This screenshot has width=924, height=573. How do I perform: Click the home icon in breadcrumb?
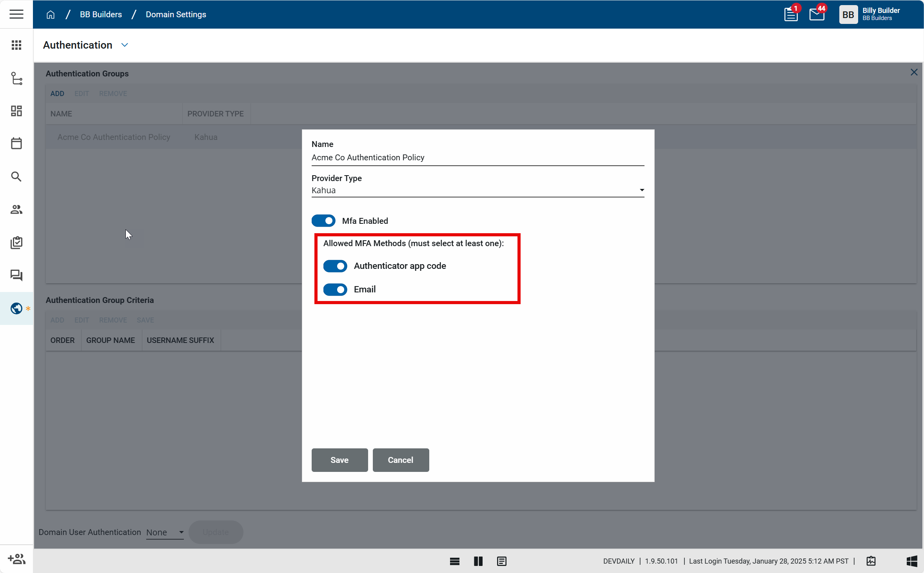pos(51,15)
